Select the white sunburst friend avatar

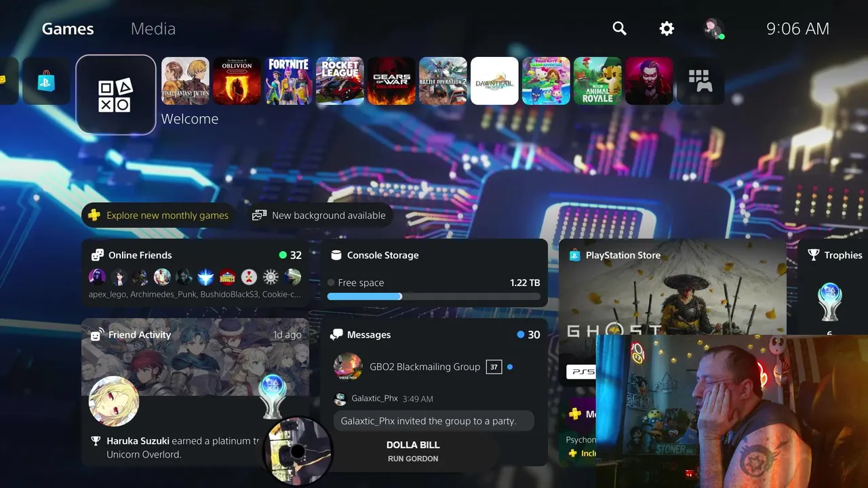[x=271, y=277]
